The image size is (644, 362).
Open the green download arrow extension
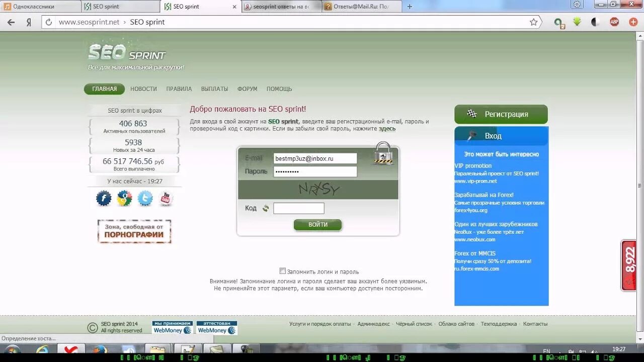[x=577, y=22]
